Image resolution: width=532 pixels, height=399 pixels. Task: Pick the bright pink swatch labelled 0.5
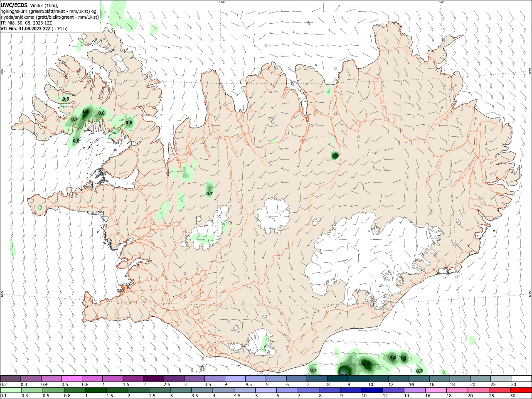tap(72, 379)
